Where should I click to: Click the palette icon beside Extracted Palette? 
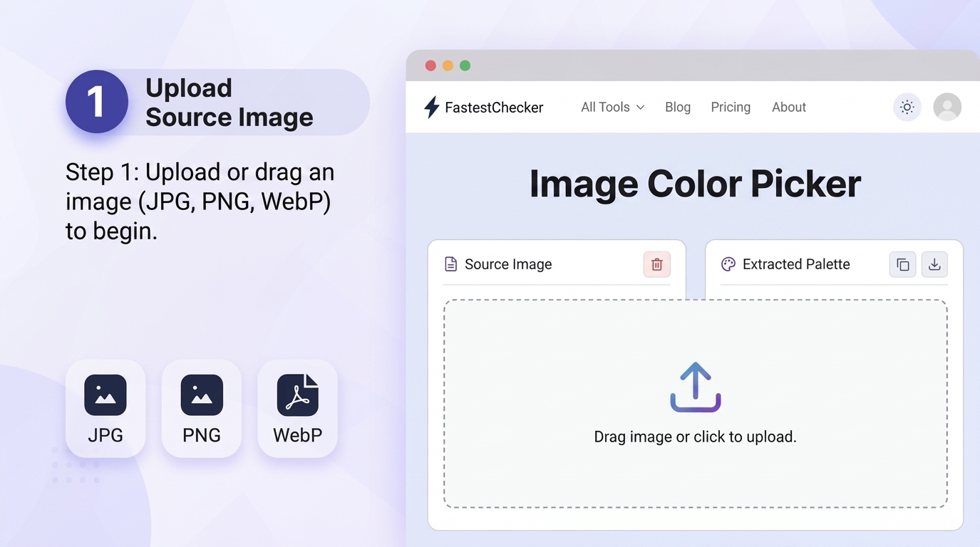point(728,264)
